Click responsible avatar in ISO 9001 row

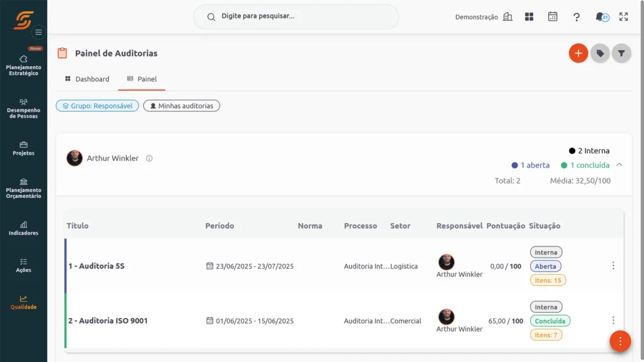click(x=446, y=317)
